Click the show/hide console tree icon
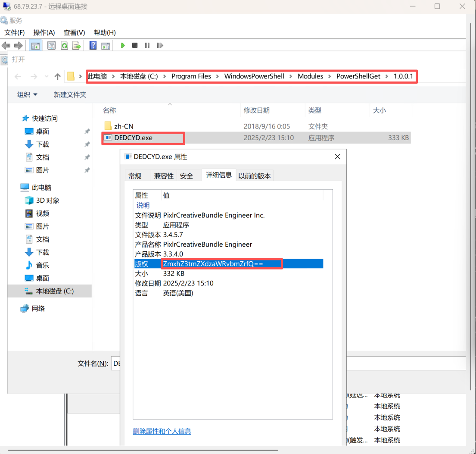The height and width of the screenshot is (454, 476). coord(35,46)
